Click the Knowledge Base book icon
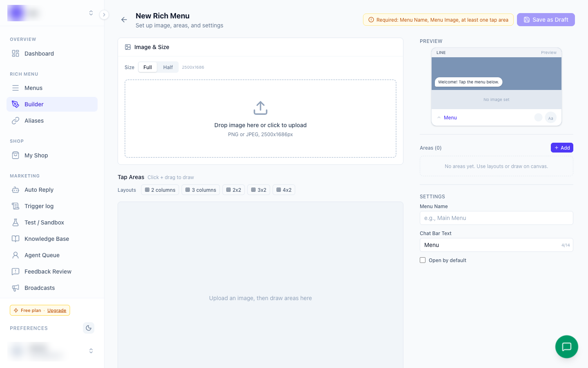This screenshot has height=368, width=588. pyautogui.click(x=16, y=239)
